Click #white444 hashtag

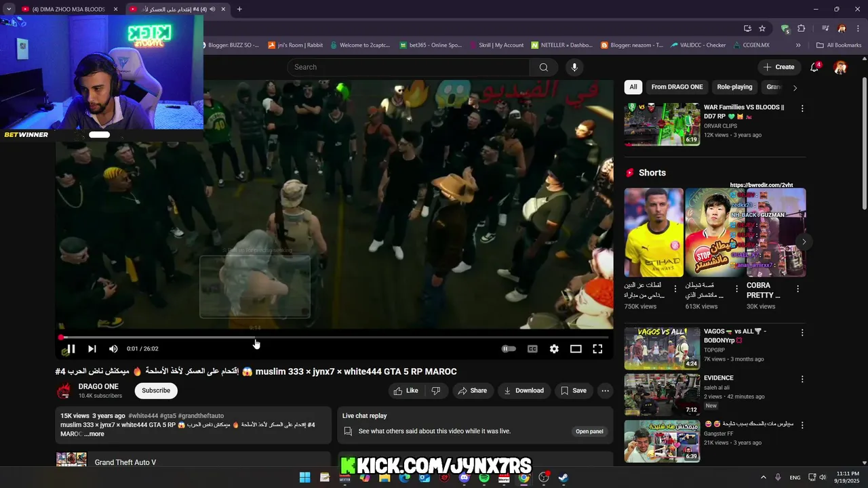coord(143,415)
